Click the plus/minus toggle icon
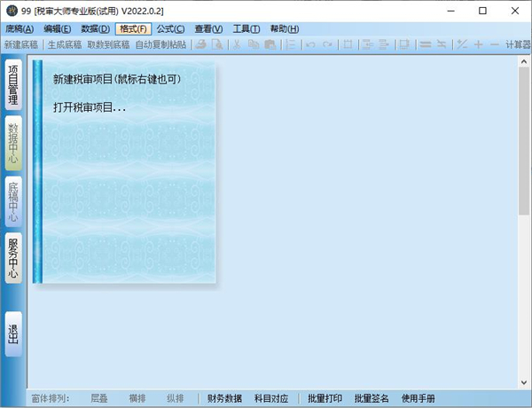Screen dimensions: 532x408 click(462, 44)
